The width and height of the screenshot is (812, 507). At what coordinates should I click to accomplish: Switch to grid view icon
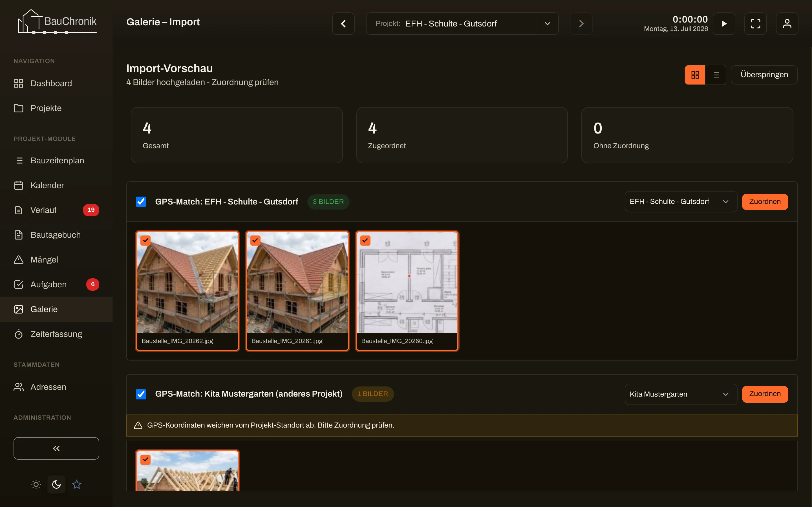tap(695, 75)
